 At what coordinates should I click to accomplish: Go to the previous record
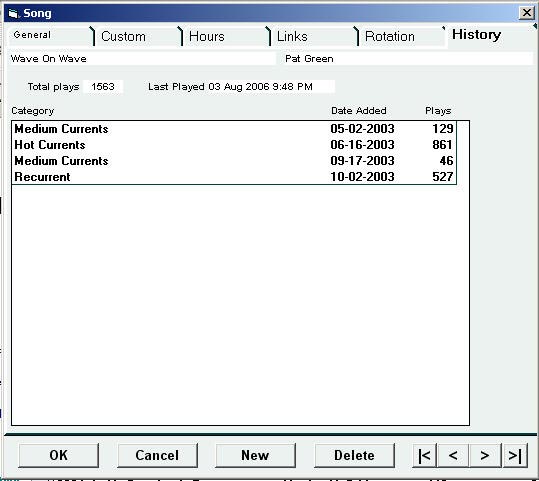(453, 455)
